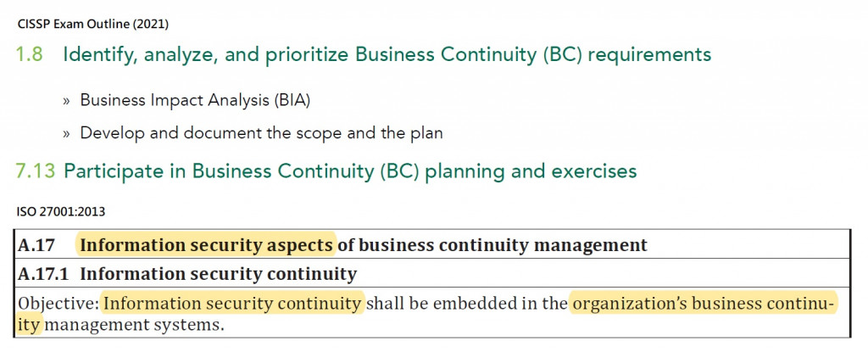
Task: Click 'shall be embedded in the' phrase
Action: 467,304
